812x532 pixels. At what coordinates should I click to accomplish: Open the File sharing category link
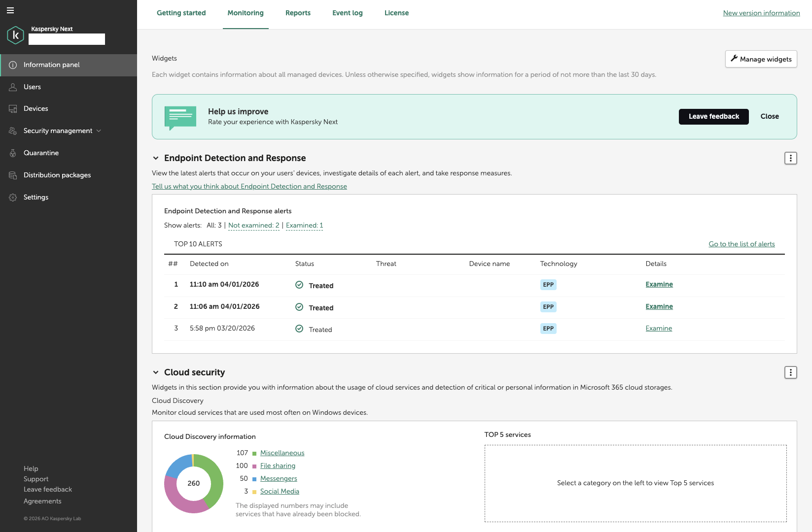pos(278,466)
